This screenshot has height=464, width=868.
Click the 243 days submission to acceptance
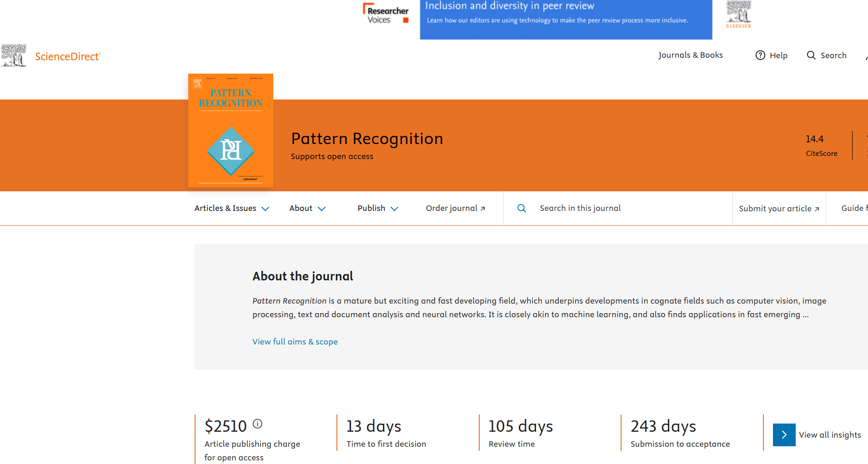pos(663,426)
